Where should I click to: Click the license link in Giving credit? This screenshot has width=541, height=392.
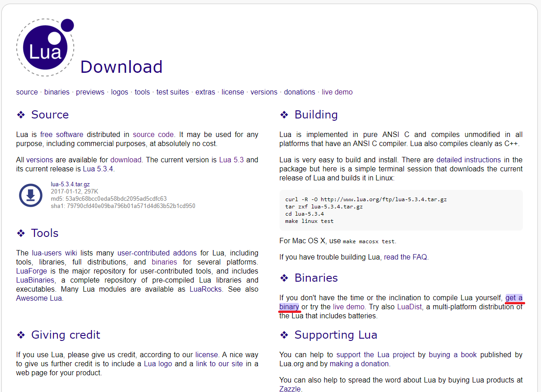207,355
